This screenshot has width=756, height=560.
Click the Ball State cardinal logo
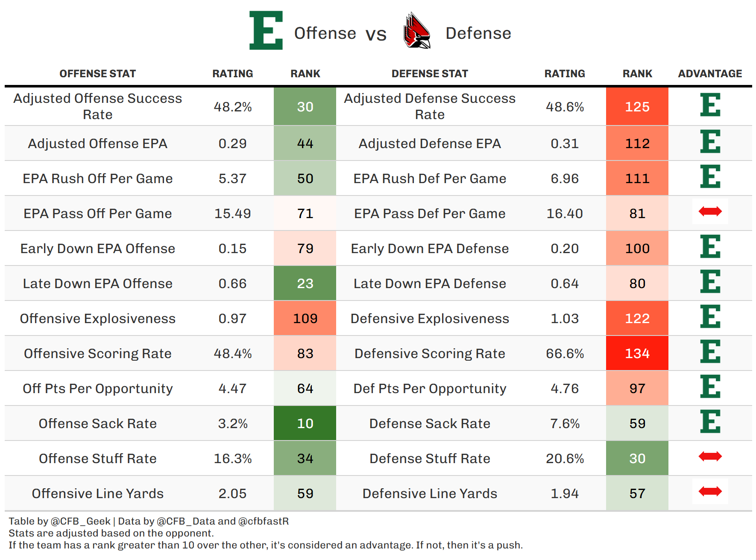point(416,31)
